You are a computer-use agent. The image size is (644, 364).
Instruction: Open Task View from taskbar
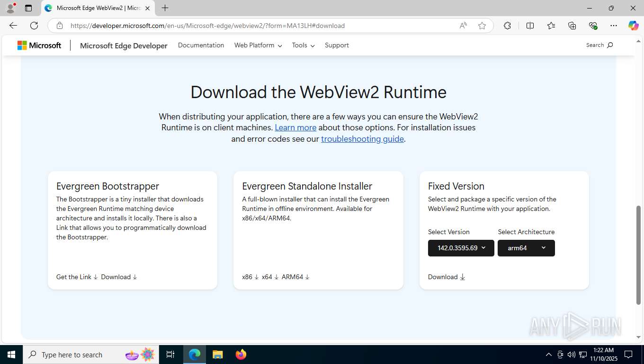(170, 355)
